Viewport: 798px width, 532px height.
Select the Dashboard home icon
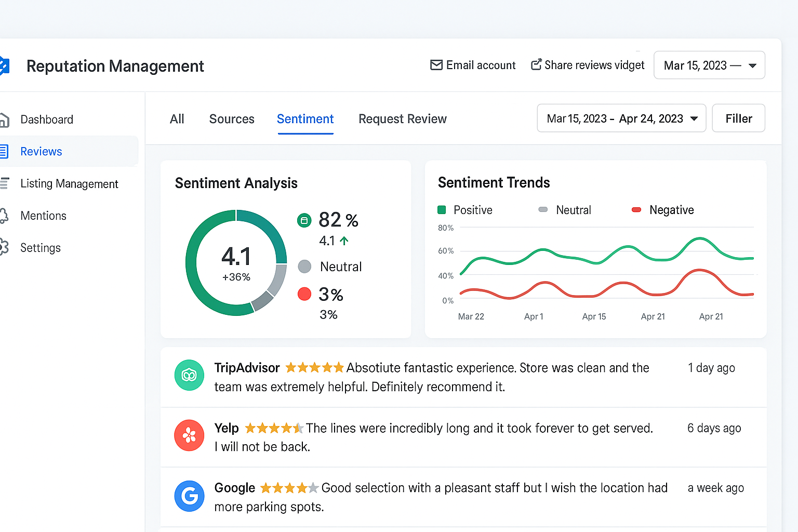(x=4, y=119)
